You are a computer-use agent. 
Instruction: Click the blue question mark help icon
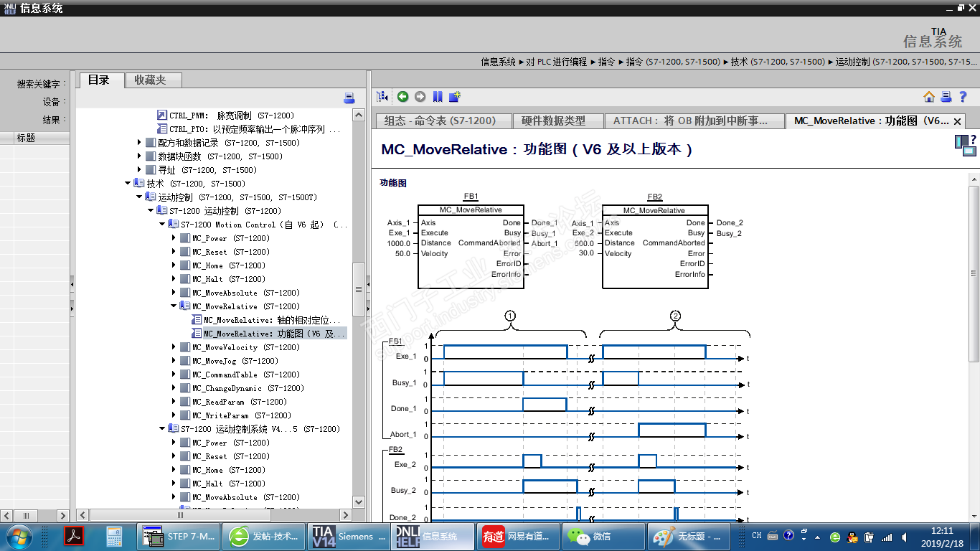pos(962,97)
